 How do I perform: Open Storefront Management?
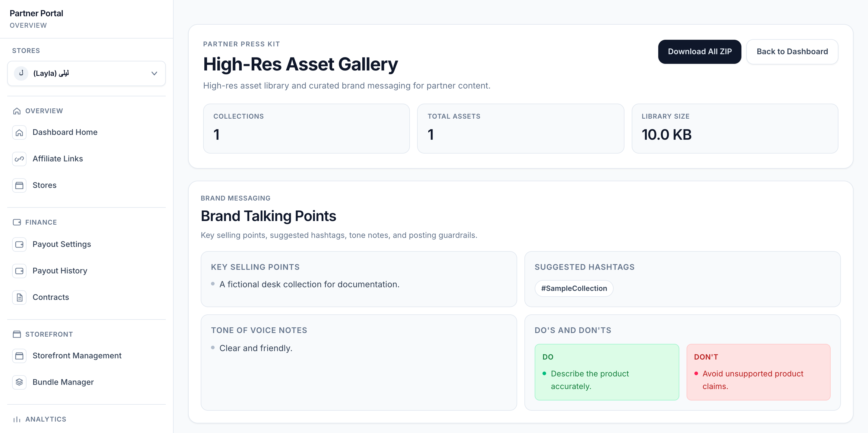click(86, 356)
